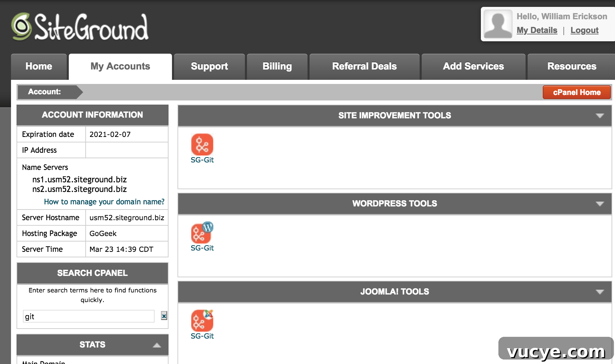This screenshot has height=364, width=615.
Task: Toggle the Stats panel arrow
Action: tap(157, 345)
